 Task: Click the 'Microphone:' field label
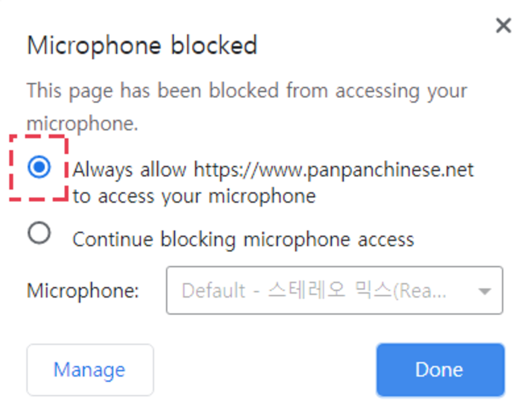(83, 290)
